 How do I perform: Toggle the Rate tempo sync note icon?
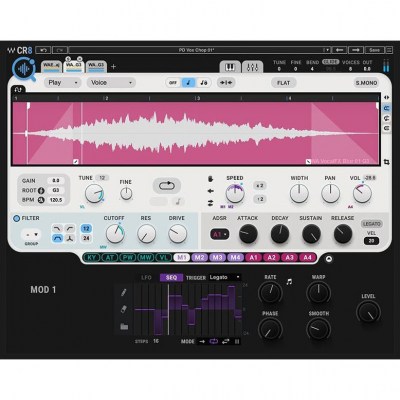(289, 282)
